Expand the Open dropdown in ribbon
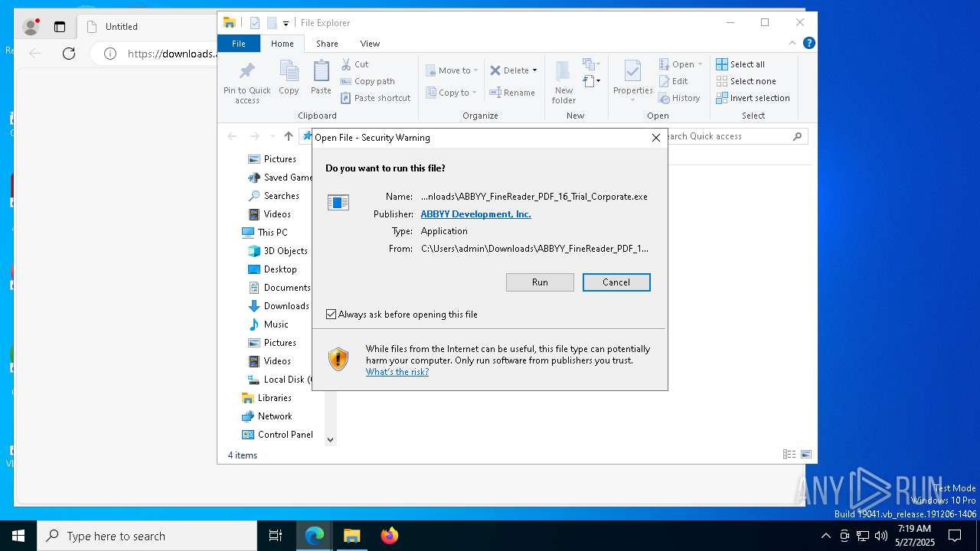 (681, 64)
